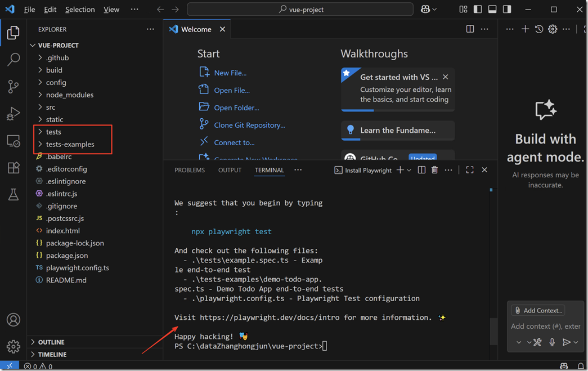Open the File menu

29,10
